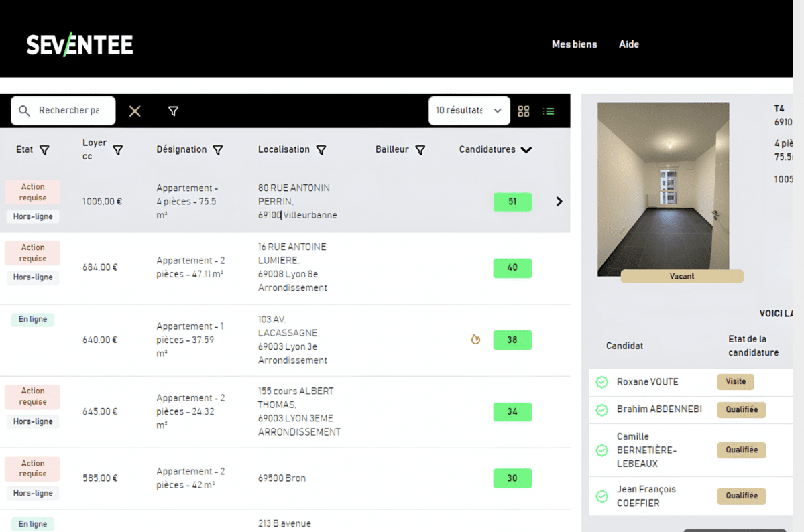Filter by Localisation funnel icon
Image resolution: width=804 pixels, height=532 pixels.
point(321,150)
